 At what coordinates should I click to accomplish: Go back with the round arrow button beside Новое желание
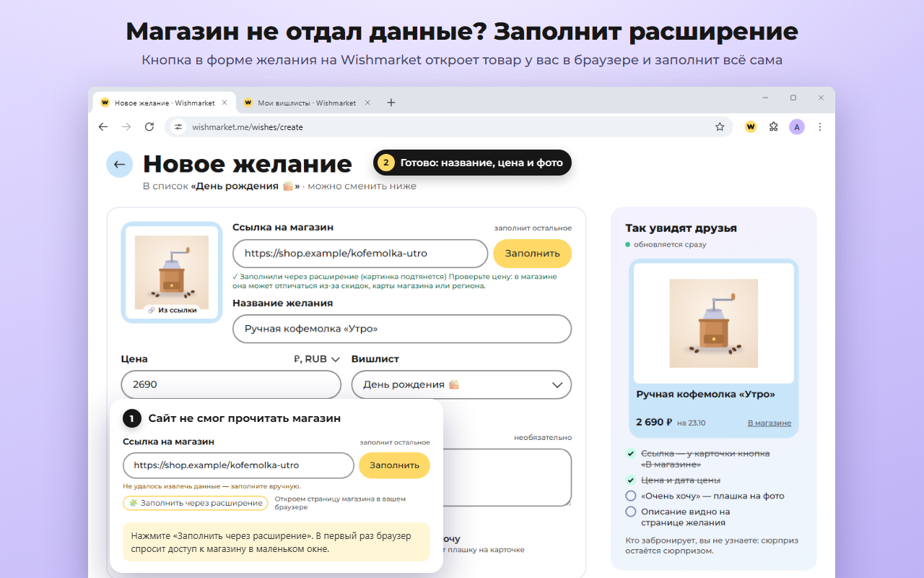[119, 165]
